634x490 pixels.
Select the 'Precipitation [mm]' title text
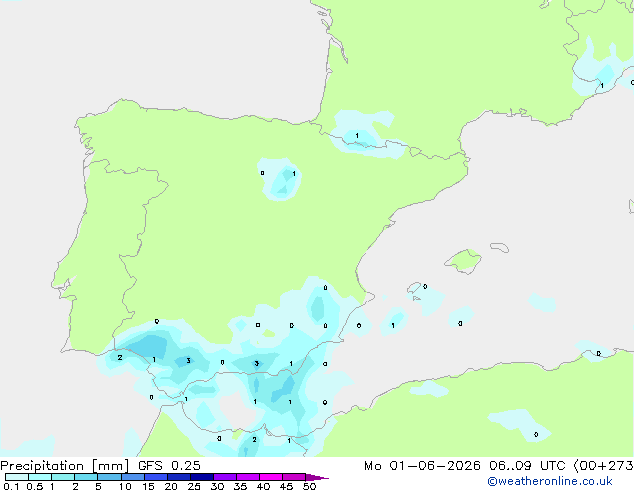(x=64, y=466)
